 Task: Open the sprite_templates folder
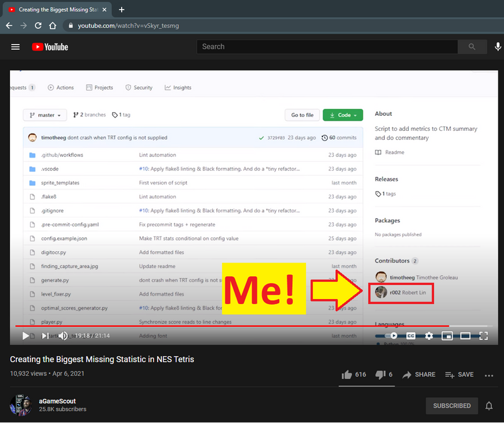pyautogui.click(x=60, y=183)
